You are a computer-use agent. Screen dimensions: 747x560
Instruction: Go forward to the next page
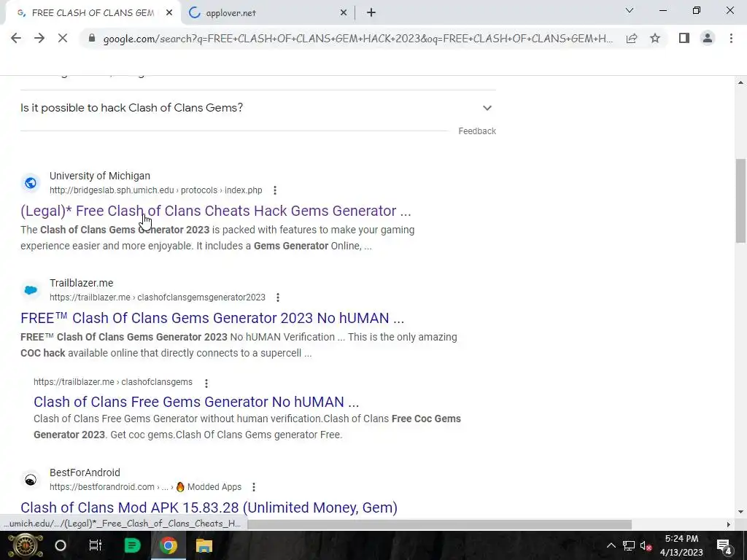(x=39, y=38)
